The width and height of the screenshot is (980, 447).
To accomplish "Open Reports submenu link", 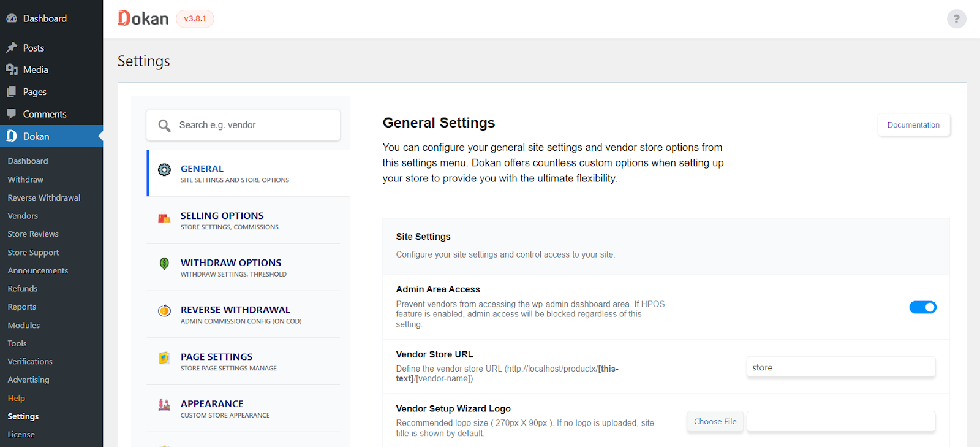I will click(22, 307).
